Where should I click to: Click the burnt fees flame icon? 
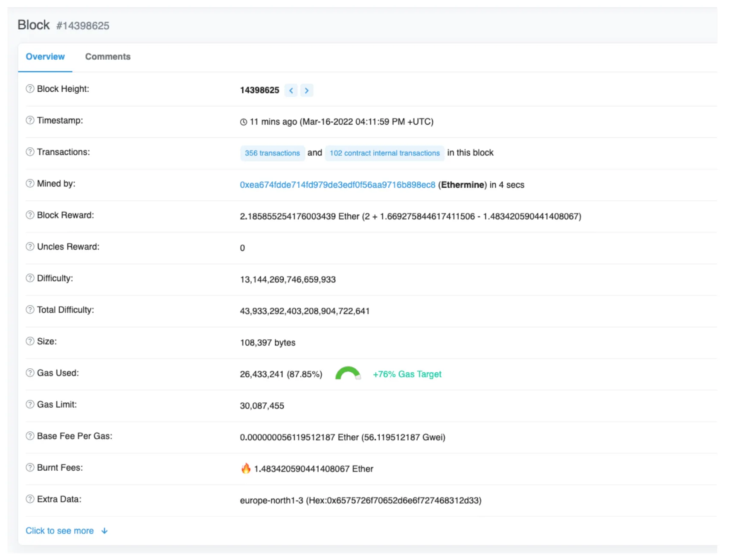click(x=246, y=469)
